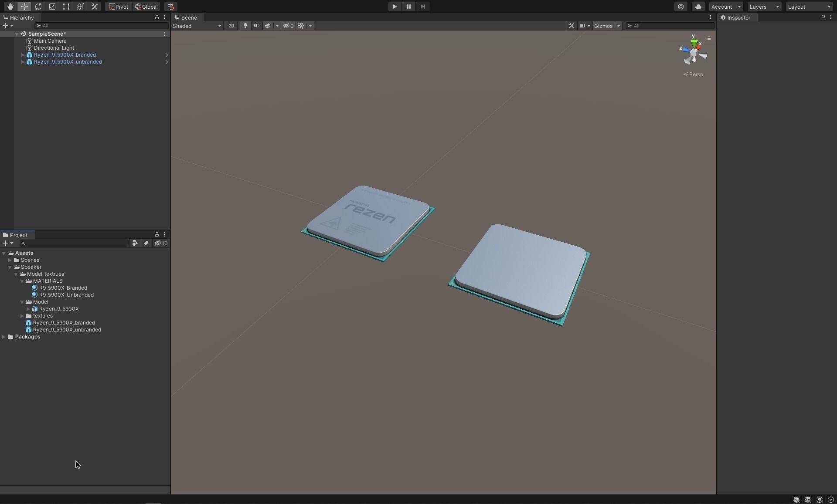The image size is (837, 504).
Task: Collapse the Assets folder
Action: point(4,253)
